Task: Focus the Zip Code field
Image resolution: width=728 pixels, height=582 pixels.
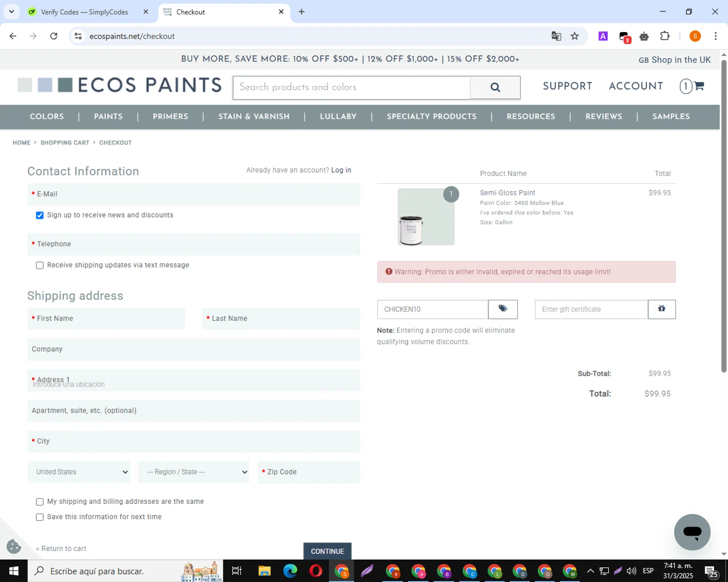Action: [x=309, y=472]
